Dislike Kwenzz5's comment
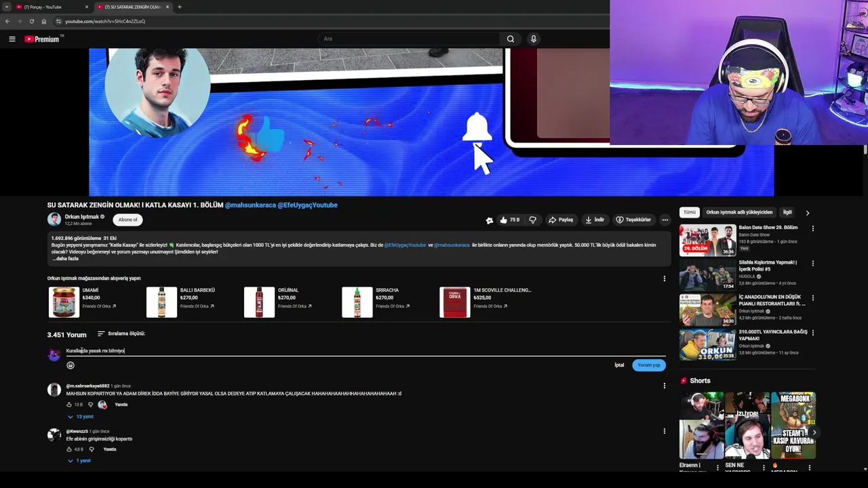Screen dimensions: 868x488 [90, 449]
